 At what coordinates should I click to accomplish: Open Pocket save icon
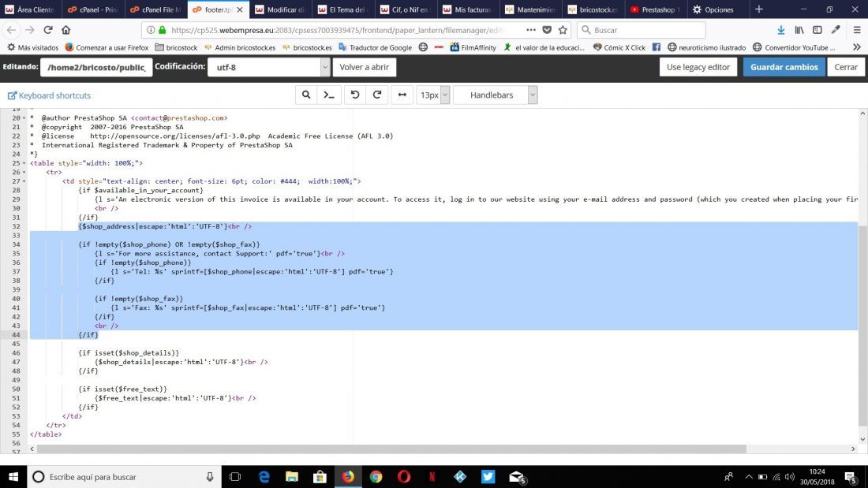coord(547,30)
